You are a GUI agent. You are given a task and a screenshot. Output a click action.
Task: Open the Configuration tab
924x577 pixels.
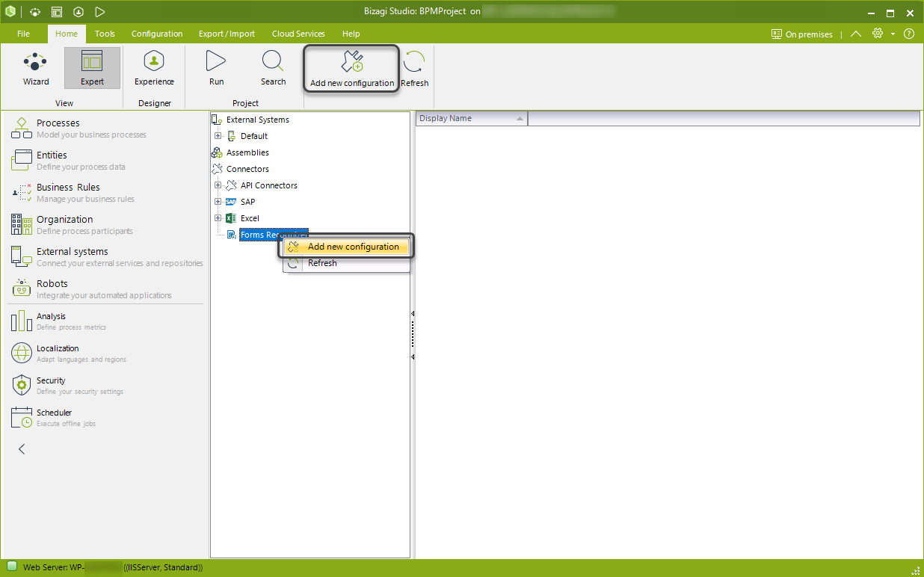[x=157, y=34]
